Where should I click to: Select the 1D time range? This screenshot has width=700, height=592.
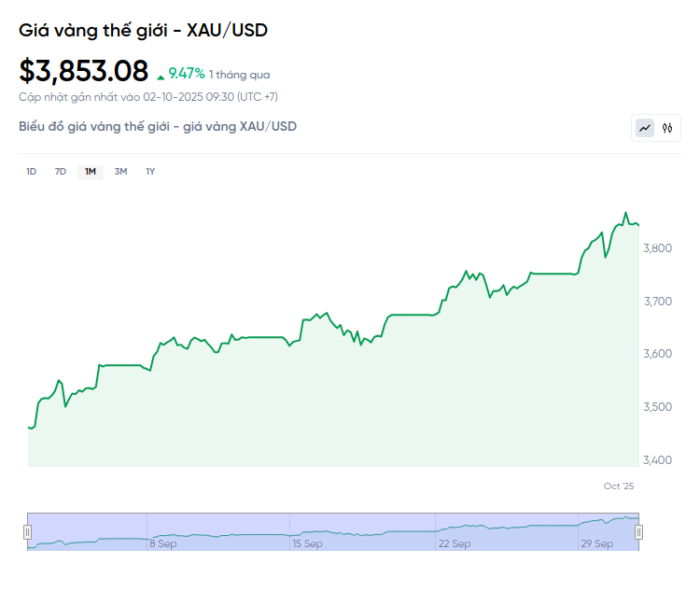tap(31, 172)
